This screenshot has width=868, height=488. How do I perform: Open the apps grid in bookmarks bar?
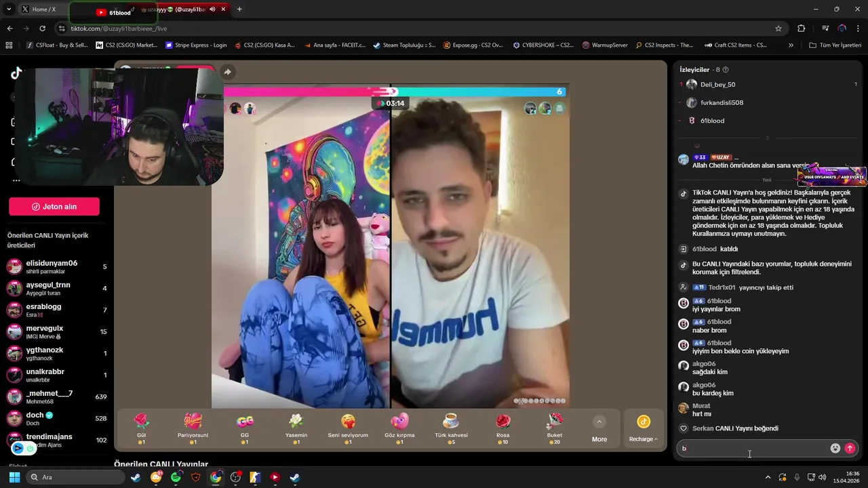(x=9, y=45)
